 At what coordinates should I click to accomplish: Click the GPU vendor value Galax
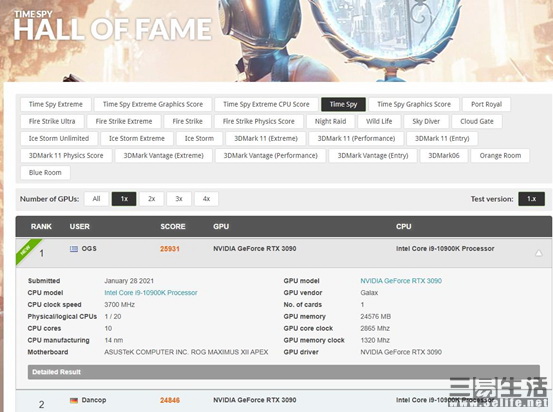click(369, 293)
